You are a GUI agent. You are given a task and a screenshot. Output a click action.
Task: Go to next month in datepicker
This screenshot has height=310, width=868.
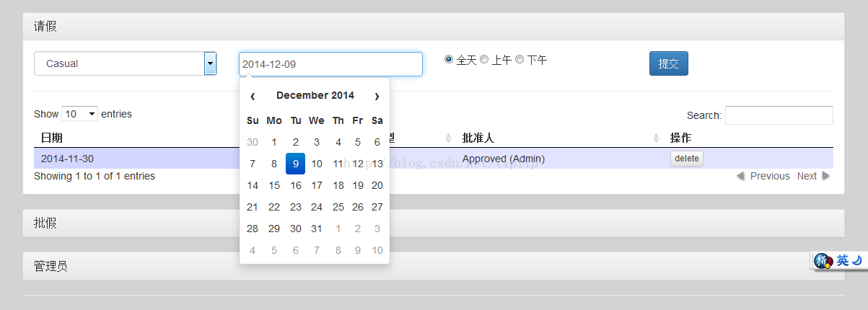coord(377,96)
